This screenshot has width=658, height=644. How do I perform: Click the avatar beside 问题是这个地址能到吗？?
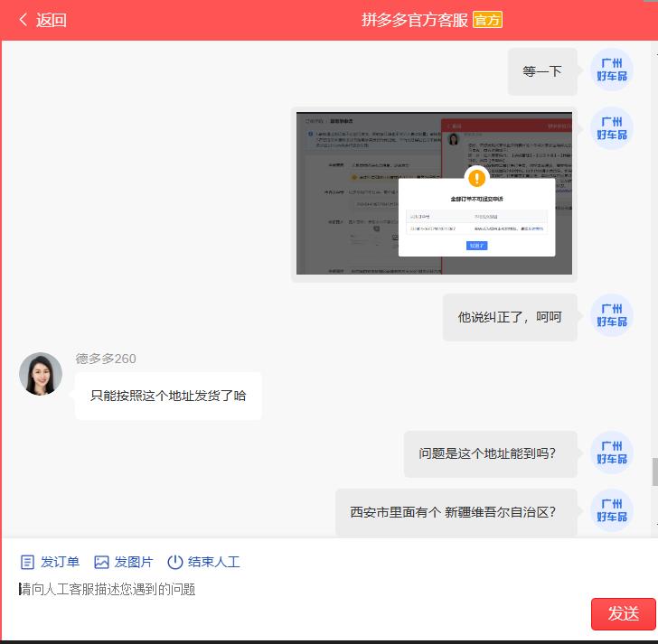[x=611, y=453]
